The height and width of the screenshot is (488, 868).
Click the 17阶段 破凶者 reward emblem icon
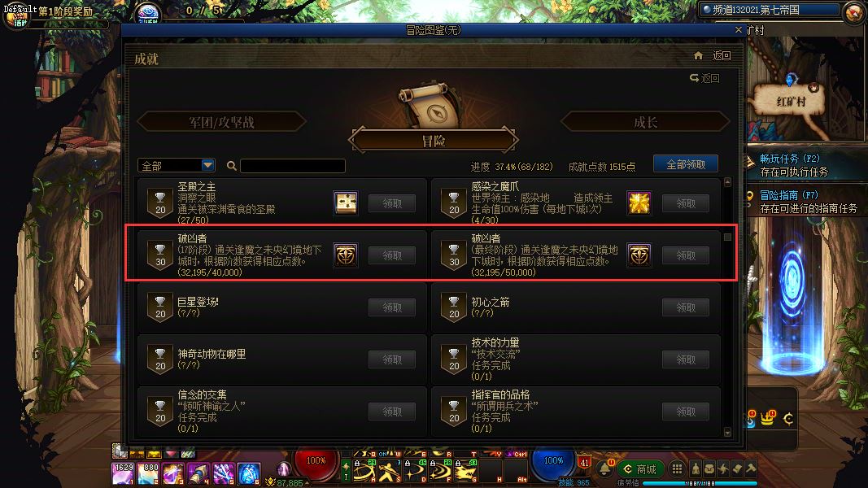point(346,255)
